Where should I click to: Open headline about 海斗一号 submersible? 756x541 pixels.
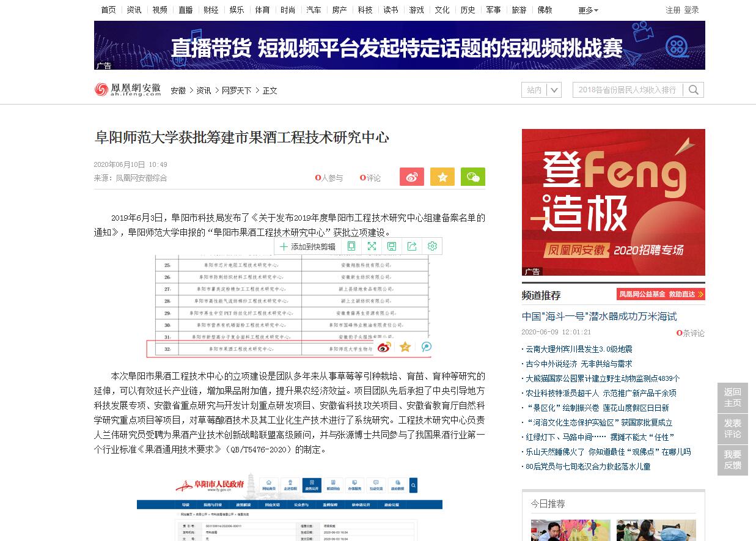click(599, 316)
